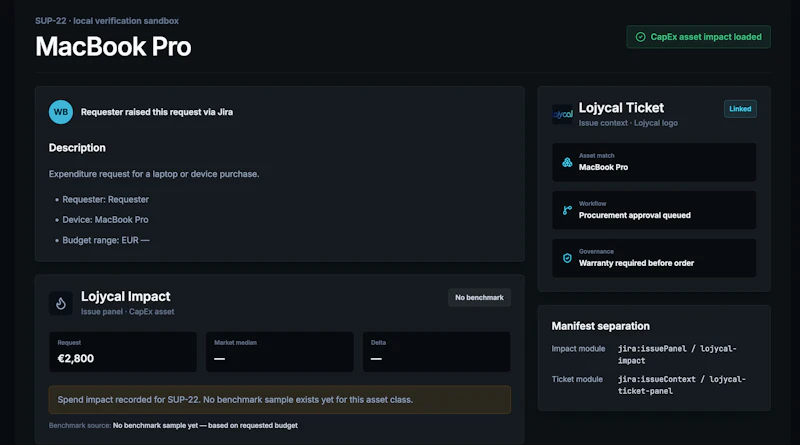This screenshot has width=800, height=445.
Task: Click the Lojycal Impact flame icon
Action: tap(61, 304)
